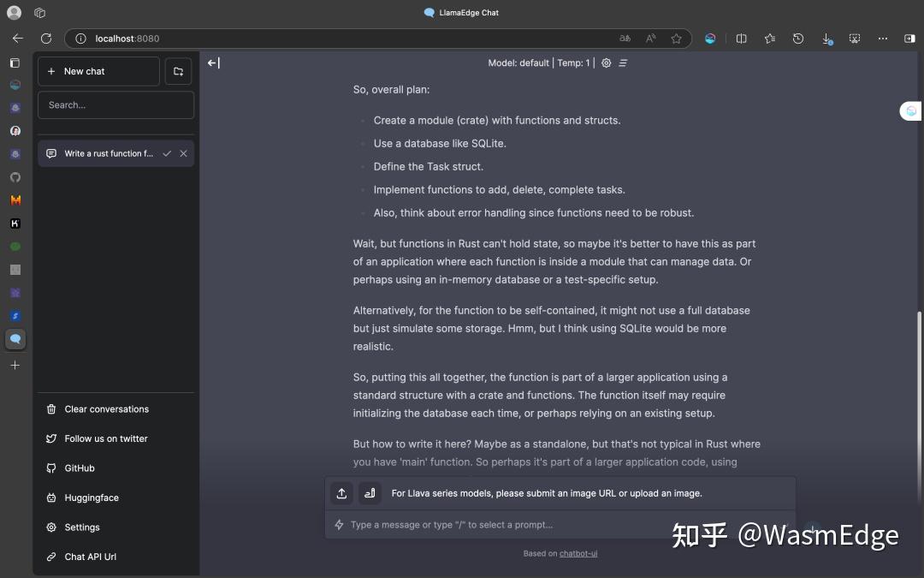Screen dimensions: 924x578
Task: Open Settings in the chat sidebar
Action: coord(82,527)
